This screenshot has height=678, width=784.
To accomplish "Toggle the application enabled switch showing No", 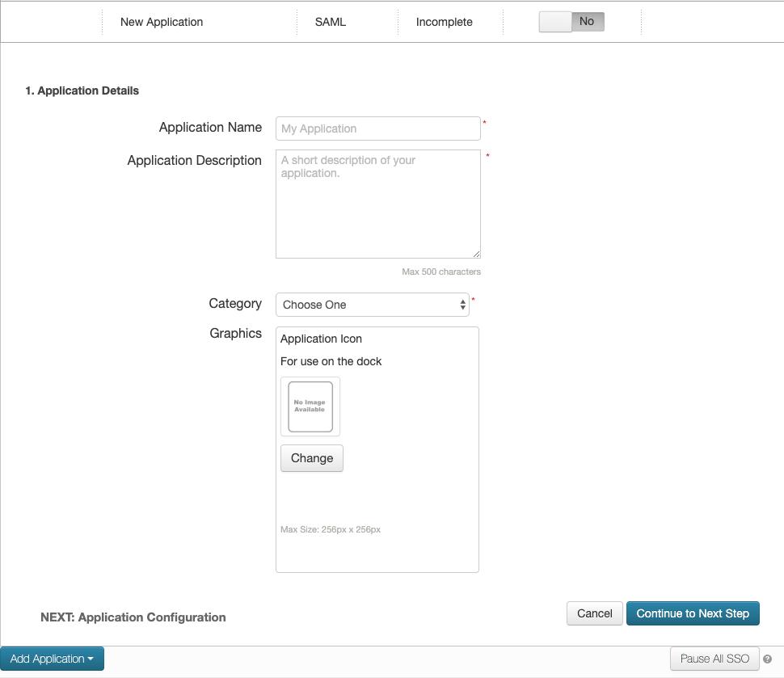I will click(x=571, y=22).
